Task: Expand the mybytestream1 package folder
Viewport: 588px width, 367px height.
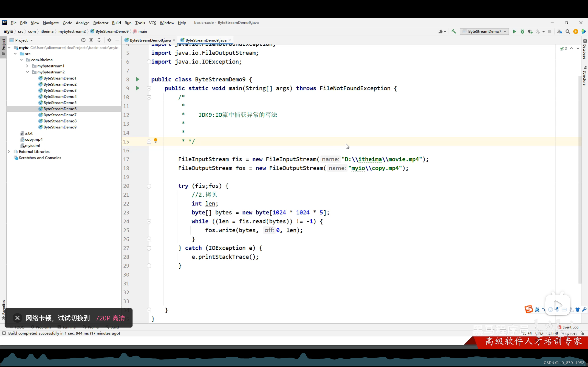Action: (27, 66)
